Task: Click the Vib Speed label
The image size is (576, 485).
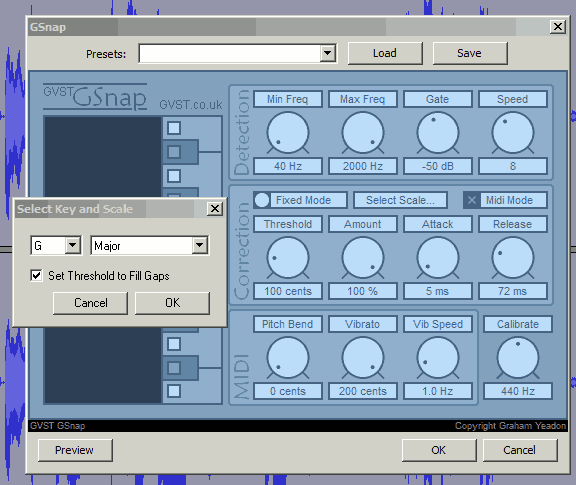Action: point(438,324)
